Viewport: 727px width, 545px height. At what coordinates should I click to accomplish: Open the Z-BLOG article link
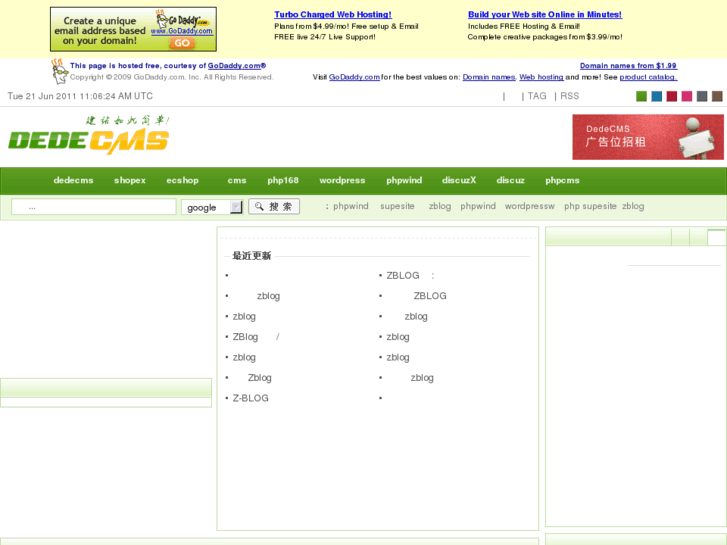coord(250,398)
